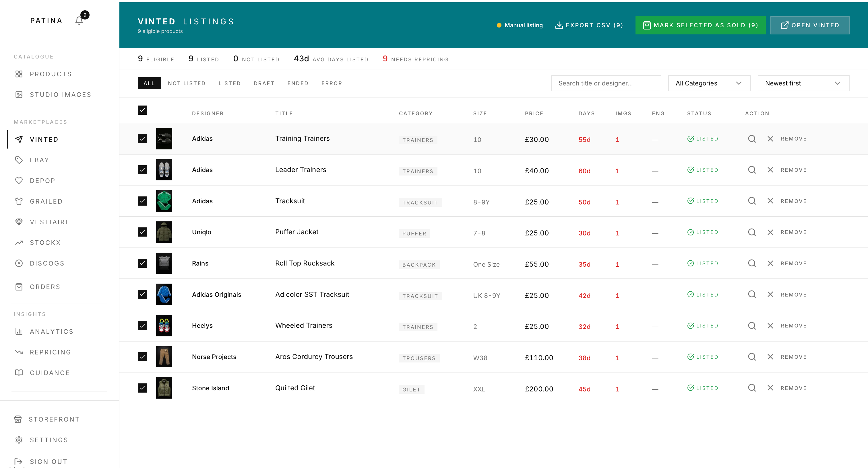868x468 pixels.
Task: Open Analytics in the Insights section
Action: click(x=51, y=331)
